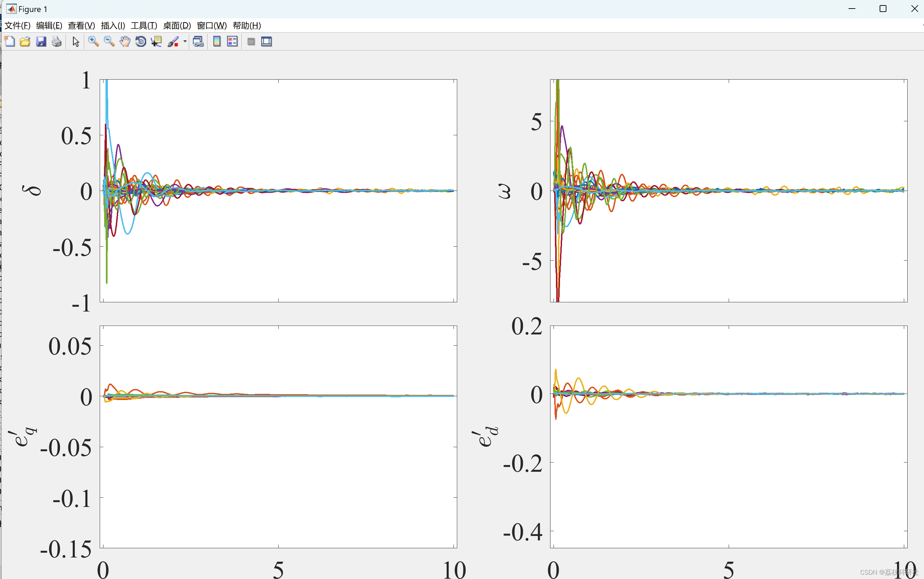
Task: Click the -5 tick label on ω plot
Action: (532, 262)
